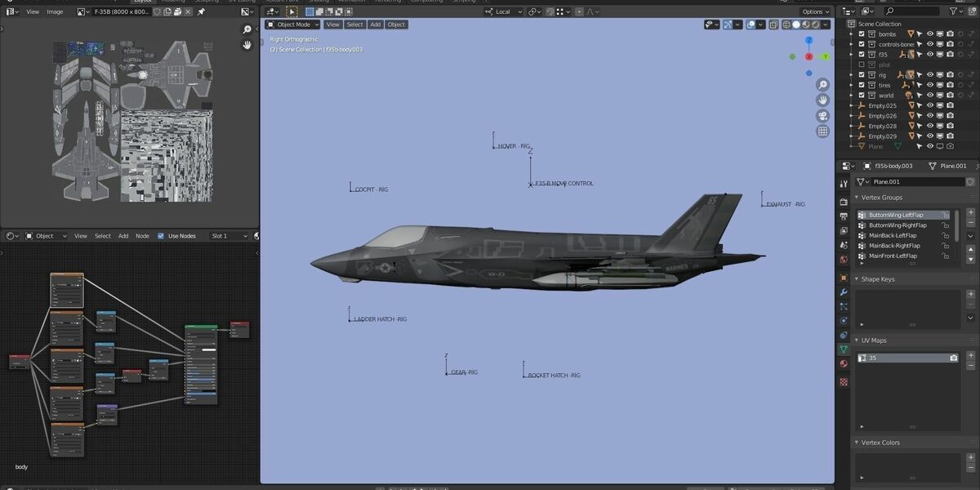The width and height of the screenshot is (980, 490).
Task: Open the Physics properties tab icon
Action: point(844,321)
